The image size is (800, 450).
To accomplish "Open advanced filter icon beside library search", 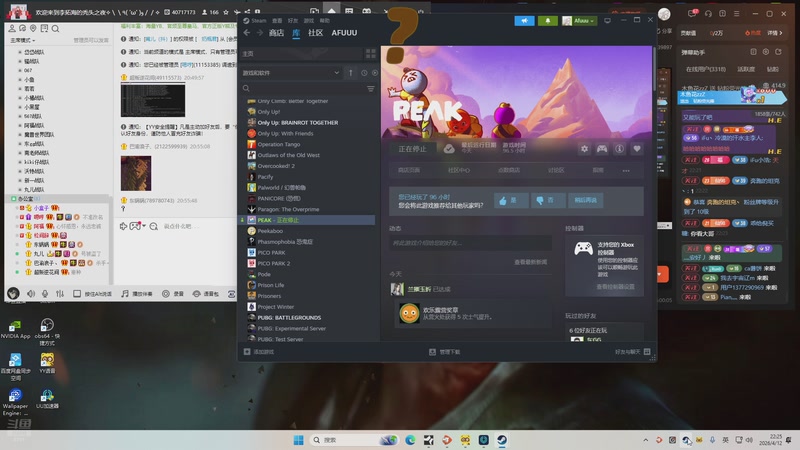I will click(371, 88).
